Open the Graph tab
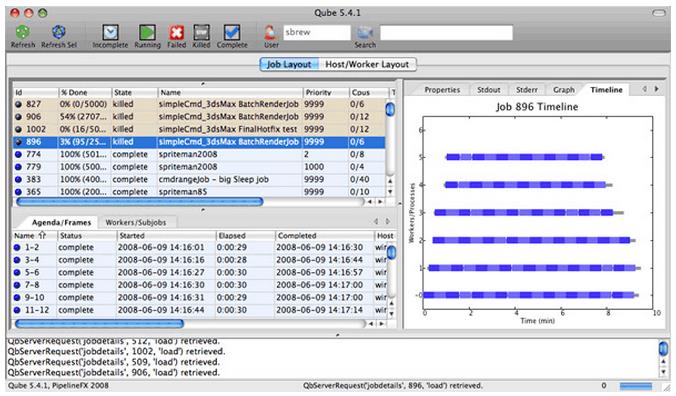 tap(563, 90)
